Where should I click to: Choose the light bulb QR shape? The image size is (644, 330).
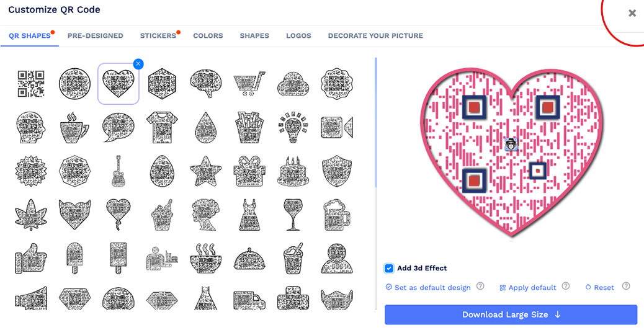(293, 127)
